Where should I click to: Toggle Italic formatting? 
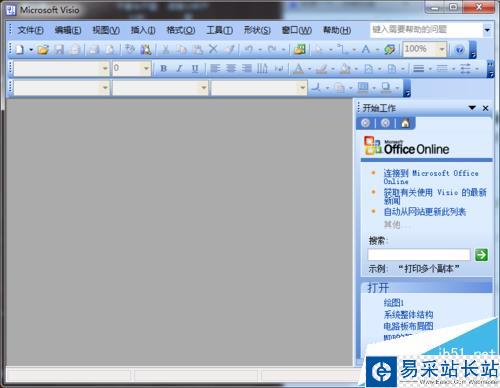coord(179,69)
